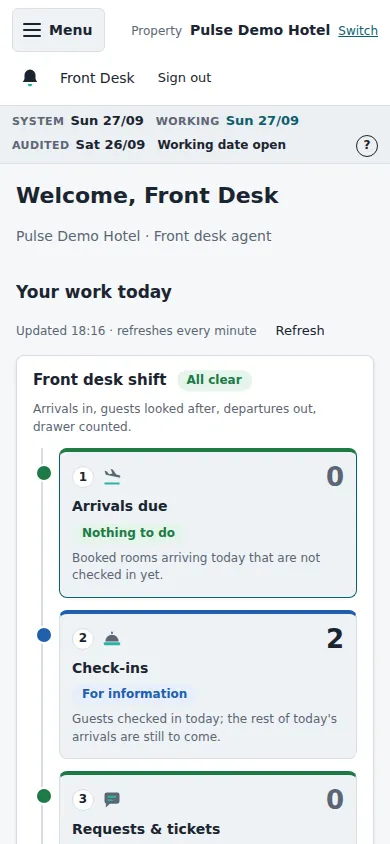Click the working date Sun 27/09
The width and height of the screenshot is (390, 844).
(x=262, y=121)
